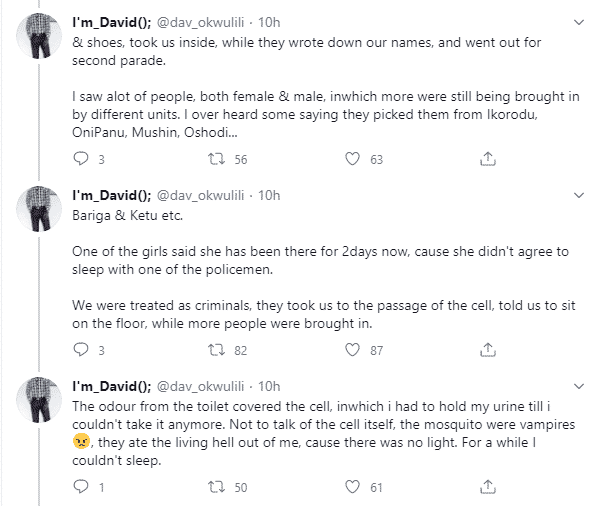Share the Bariga & Ketu tweet

[x=487, y=350]
